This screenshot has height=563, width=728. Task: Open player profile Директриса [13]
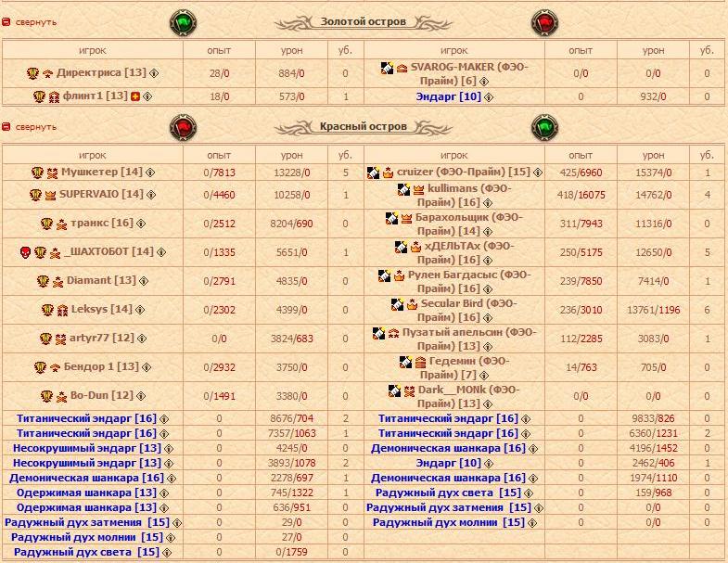101,72
